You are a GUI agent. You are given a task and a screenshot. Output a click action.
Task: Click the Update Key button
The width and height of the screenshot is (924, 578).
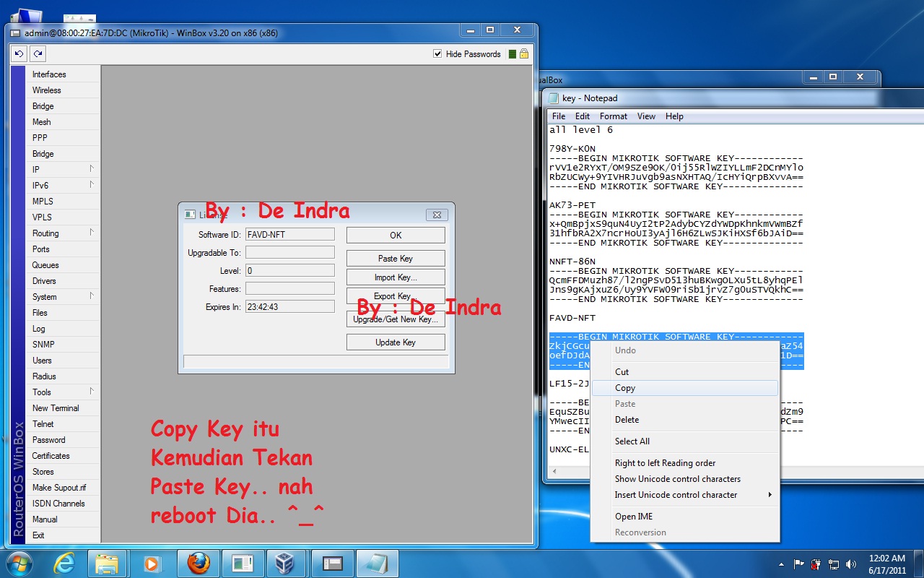(x=396, y=342)
